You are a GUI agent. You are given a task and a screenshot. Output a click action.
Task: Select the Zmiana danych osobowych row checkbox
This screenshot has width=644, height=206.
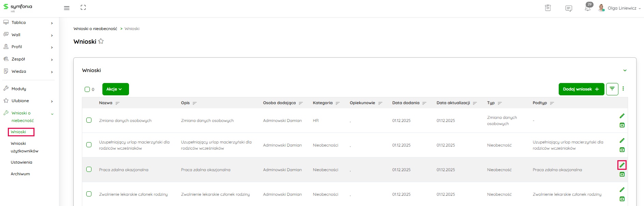click(89, 120)
